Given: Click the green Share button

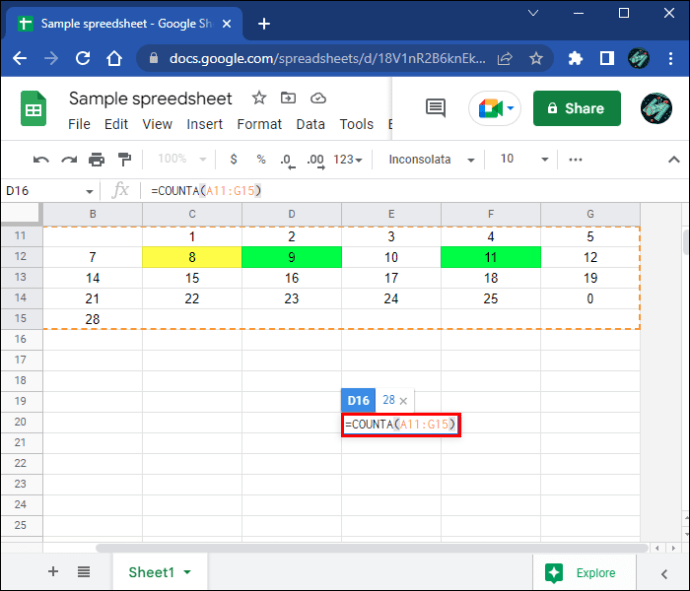Looking at the screenshot, I should 577,108.
